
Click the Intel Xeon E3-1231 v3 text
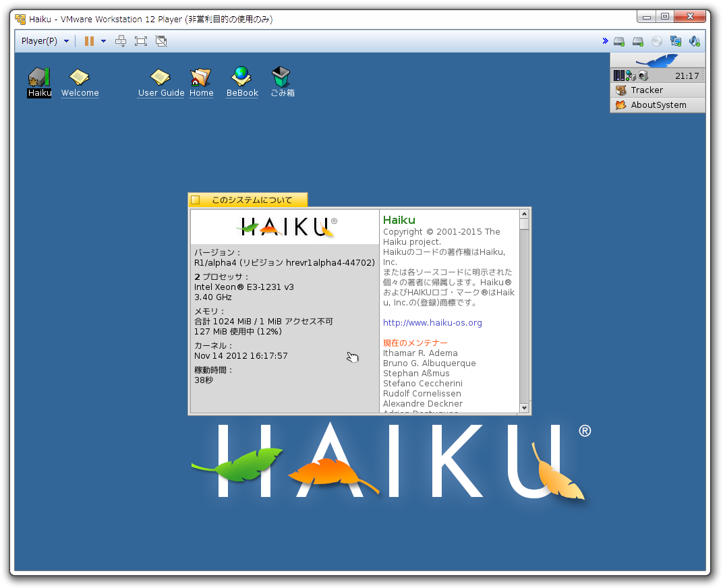(244, 287)
